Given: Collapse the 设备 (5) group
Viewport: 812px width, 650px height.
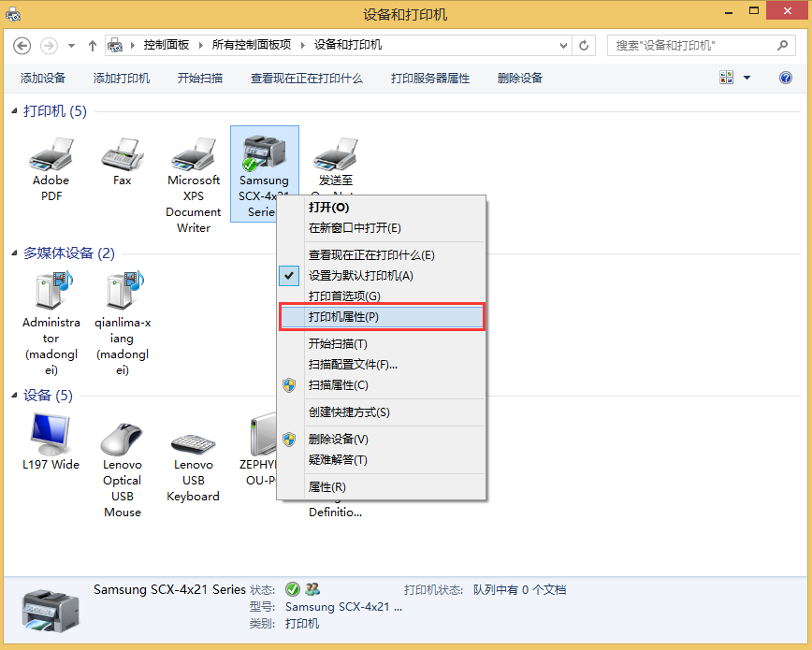Looking at the screenshot, I should 15,396.
